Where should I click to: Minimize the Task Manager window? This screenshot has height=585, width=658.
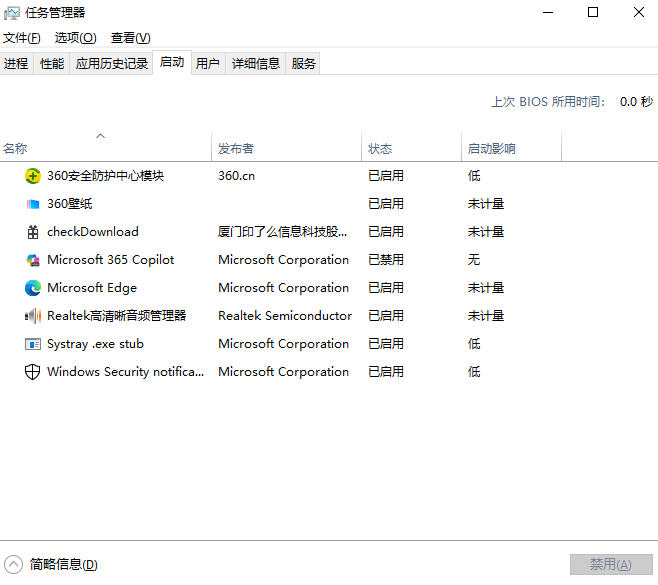click(x=548, y=13)
